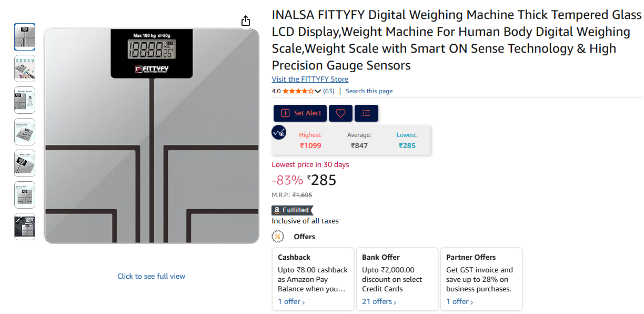Click the share icon above product image
Viewport: 644px width, 314px height.
tap(246, 21)
